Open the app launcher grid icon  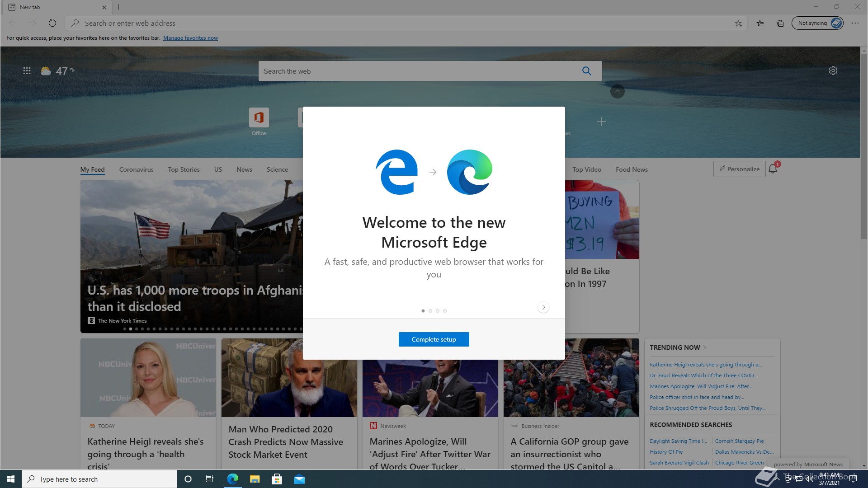click(27, 71)
